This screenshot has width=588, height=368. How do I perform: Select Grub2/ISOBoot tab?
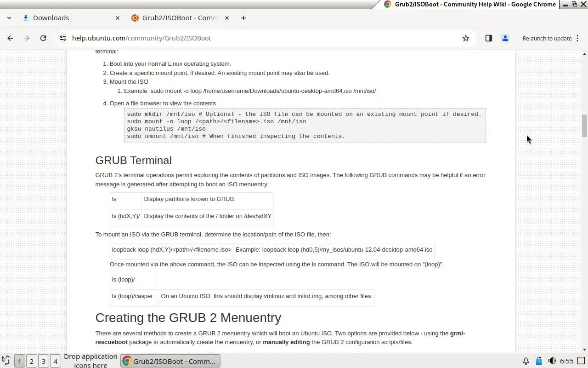coord(179,18)
